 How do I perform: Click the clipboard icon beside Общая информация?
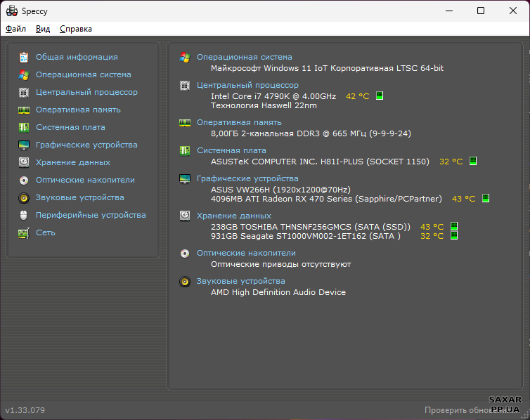[24, 57]
